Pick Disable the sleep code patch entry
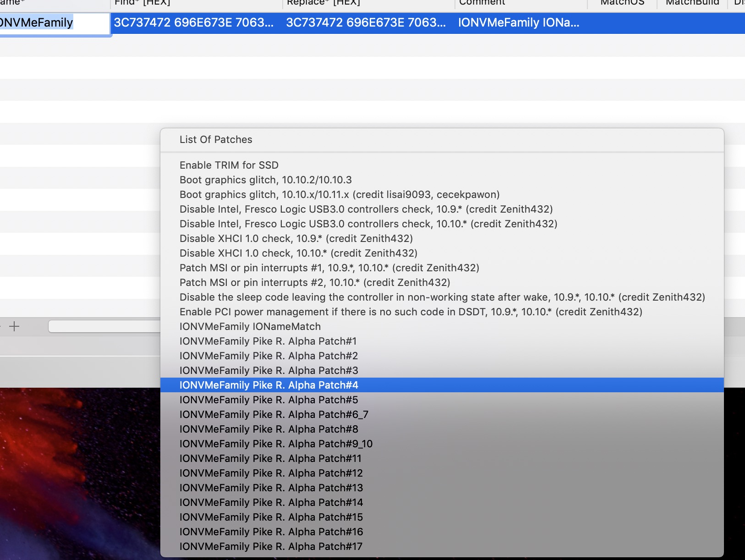Image resolution: width=745 pixels, height=560 pixels. point(442,297)
